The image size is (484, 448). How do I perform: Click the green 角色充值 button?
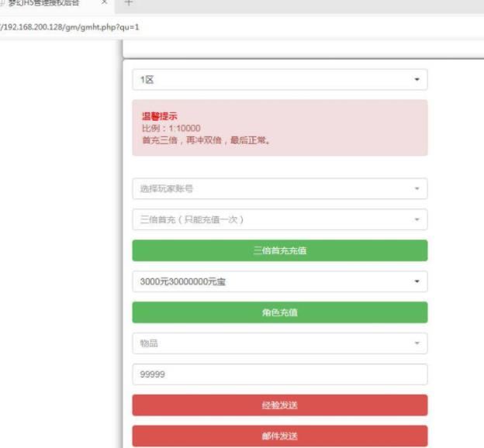tap(279, 312)
